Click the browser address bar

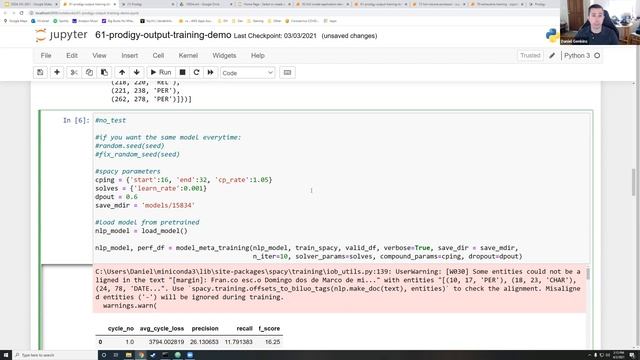(286, 13)
